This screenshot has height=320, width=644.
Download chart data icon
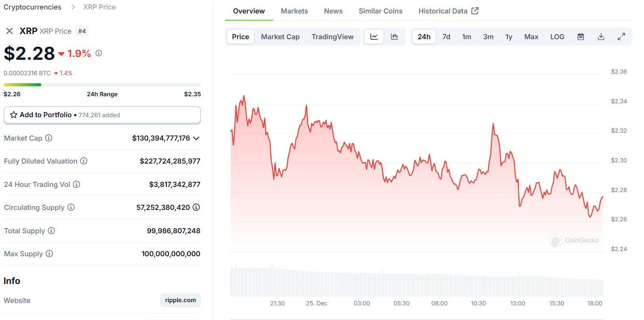point(601,37)
